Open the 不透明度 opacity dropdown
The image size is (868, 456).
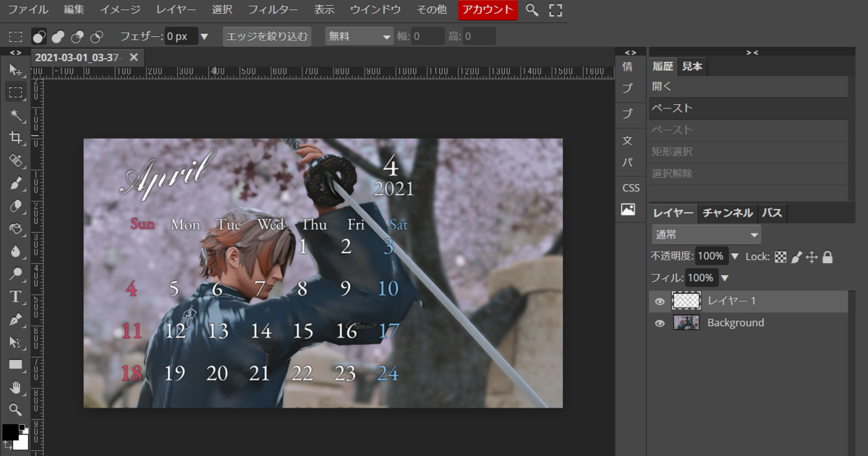(x=735, y=256)
